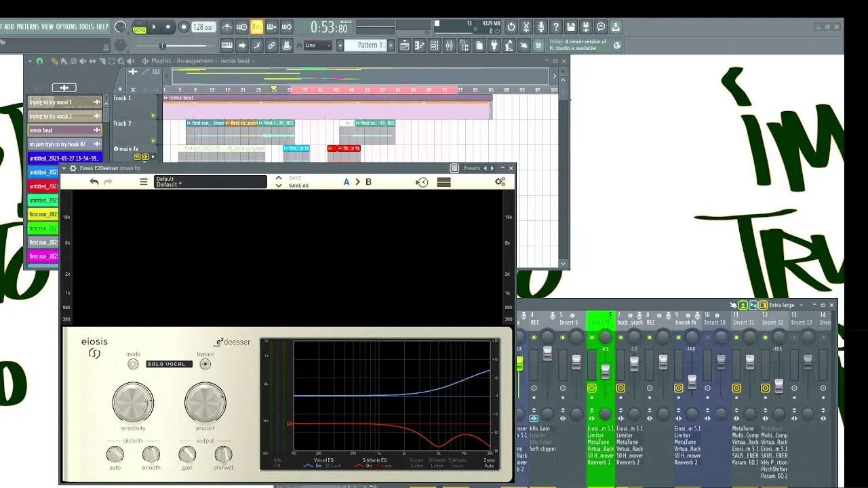Open the E2Deesser mode selector button
Image resolution: width=868 pixels, height=488 pixels.
[133, 364]
